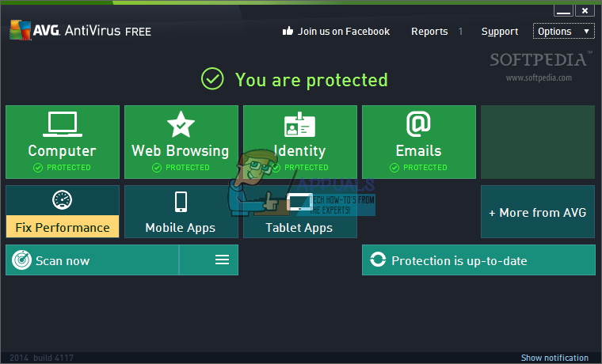Click the Facebook thumbs-up icon
Screen dimensions: 602x364
coord(288,31)
